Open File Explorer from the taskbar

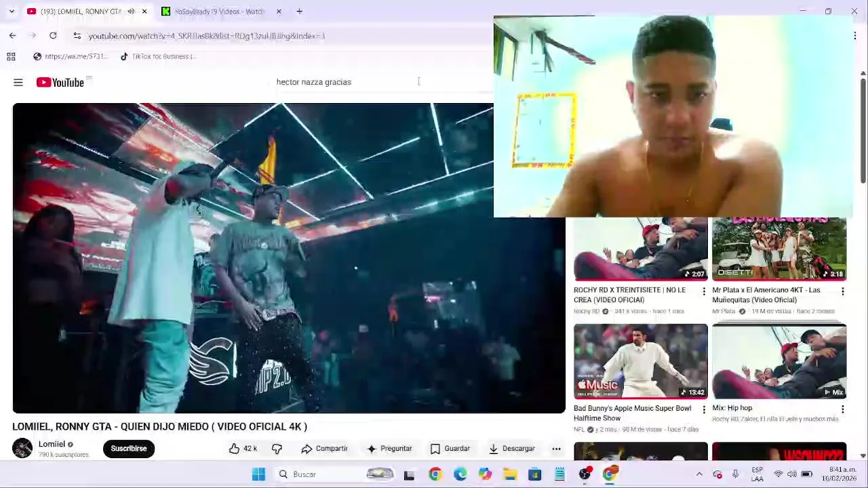coord(510,474)
